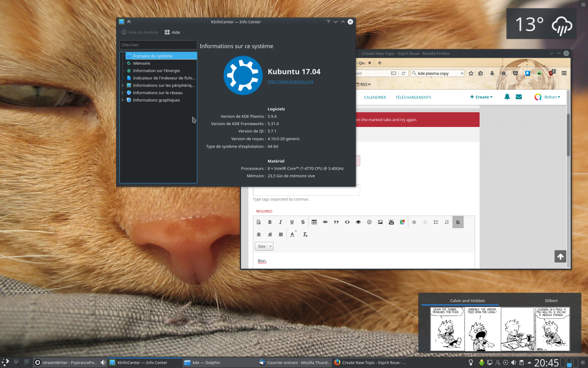Click the Chercher search field
Screen dimensions: 588x368
click(x=158, y=45)
